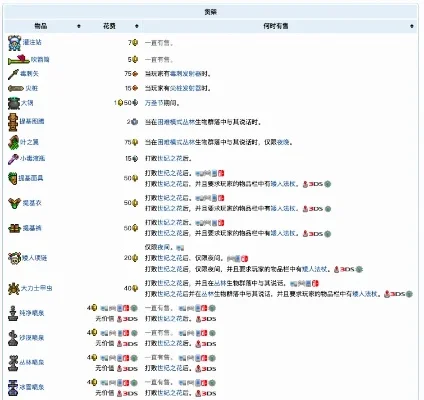Click the Hercules Beetle icon beside 大力士甲虫
The width and height of the screenshot is (424, 400).
[14, 288]
